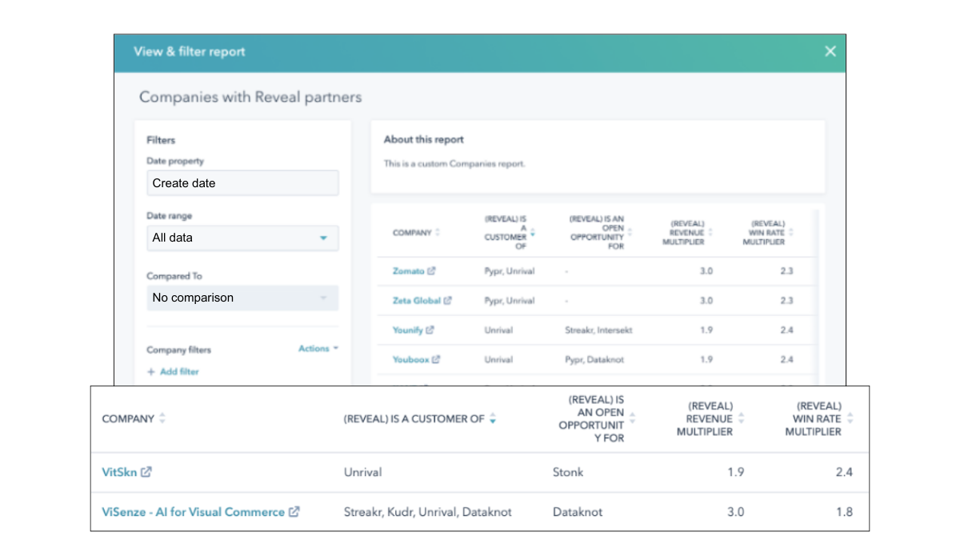Image resolution: width=960 pixels, height=560 pixels.
Task: Open external link icon beside VitSkn
Action: [146, 472]
